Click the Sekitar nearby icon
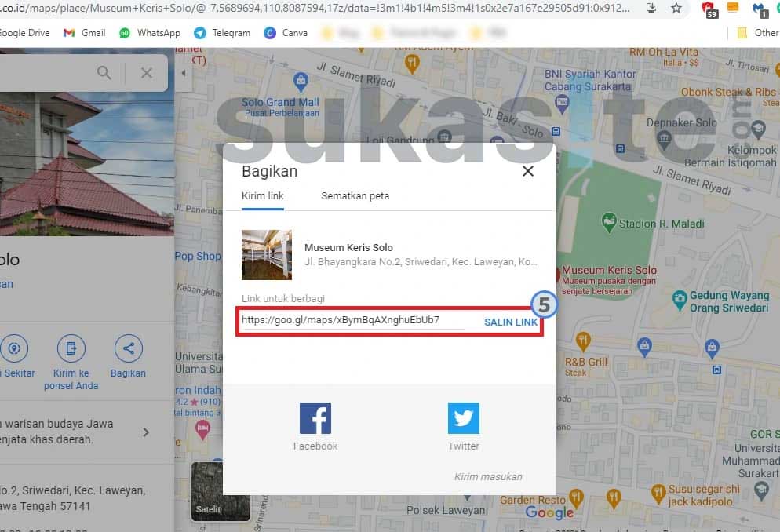Image resolution: width=780 pixels, height=532 pixels. click(14, 348)
